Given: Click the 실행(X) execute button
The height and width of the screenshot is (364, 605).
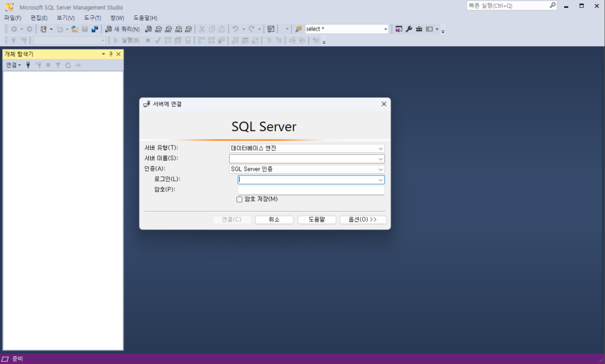Looking at the screenshot, I should 126,41.
